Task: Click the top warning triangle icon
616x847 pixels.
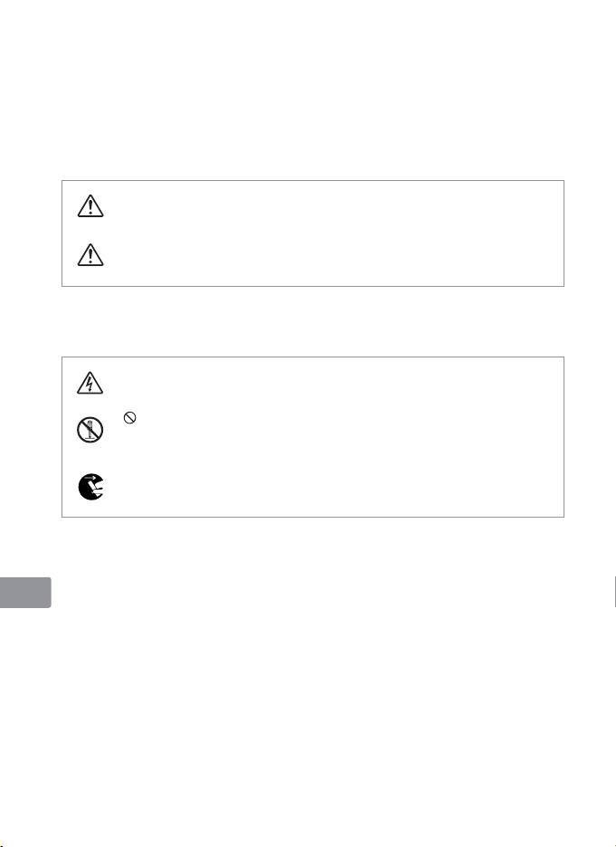Action: click(90, 208)
